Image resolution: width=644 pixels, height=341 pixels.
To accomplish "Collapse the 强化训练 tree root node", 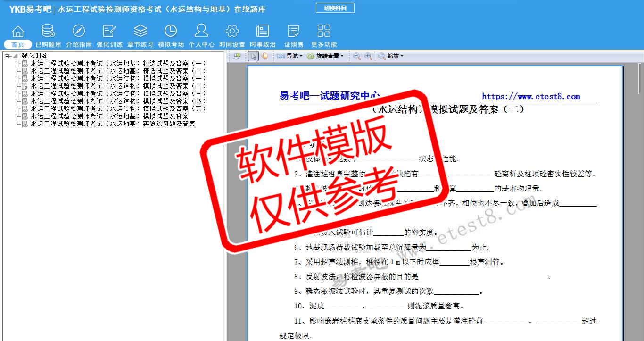I will (7, 56).
